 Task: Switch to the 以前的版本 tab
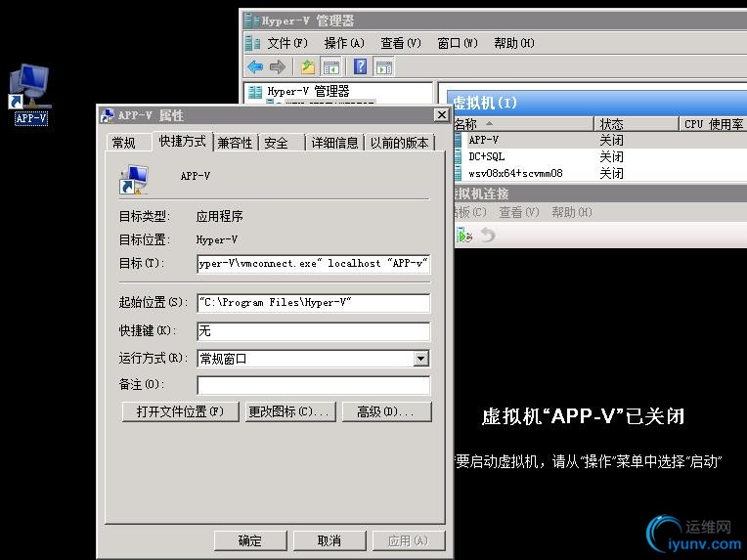[x=400, y=143]
